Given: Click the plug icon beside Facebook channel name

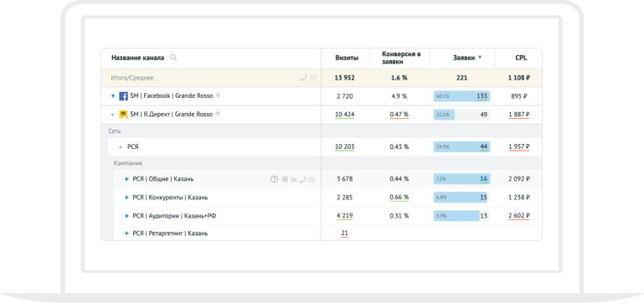Looking at the screenshot, I should 219,95.
